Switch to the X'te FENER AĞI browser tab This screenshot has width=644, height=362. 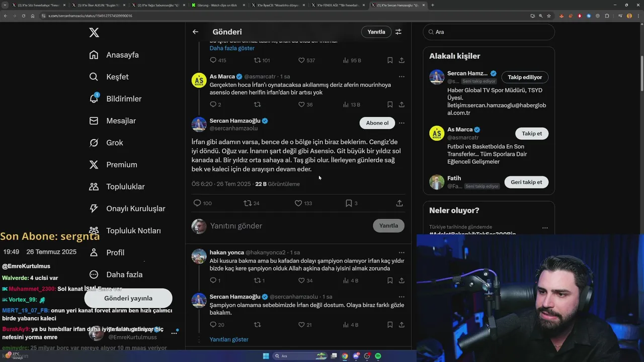pos(339,5)
